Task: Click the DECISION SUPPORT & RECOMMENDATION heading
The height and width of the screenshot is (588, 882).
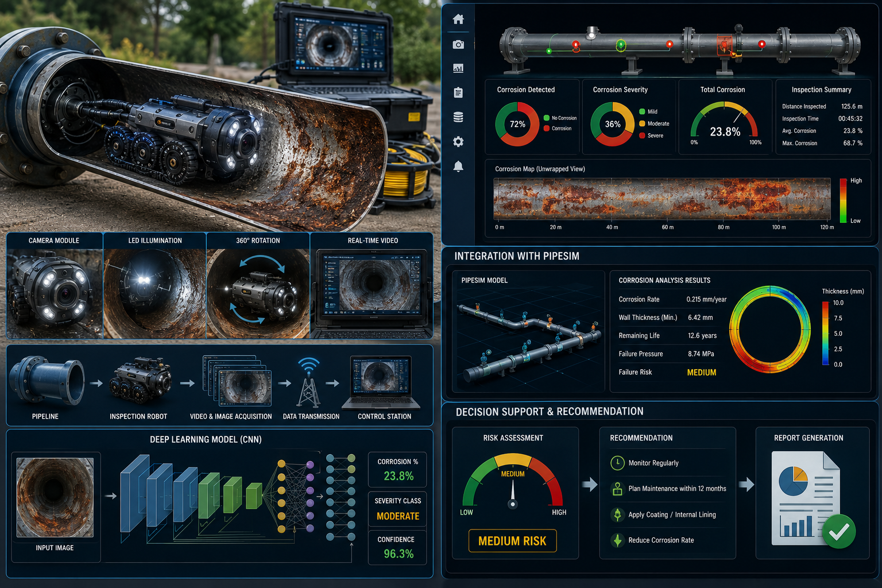Action: point(550,411)
